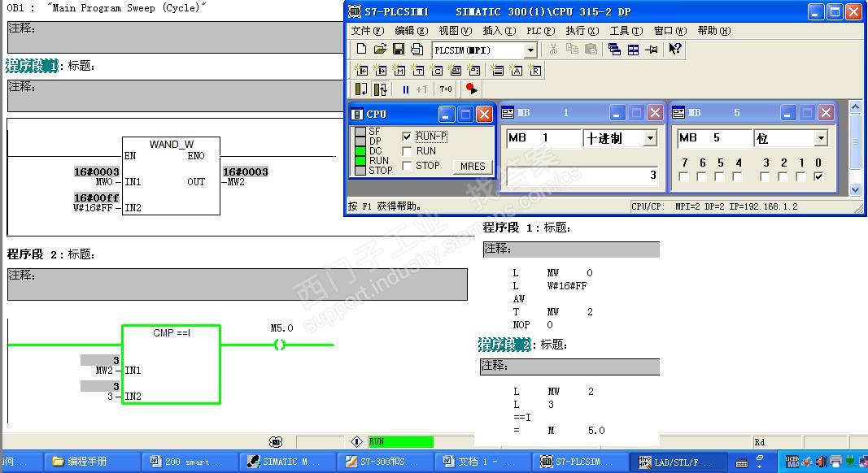868x473 pixels.
Task: Click the record/playback red dot icon
Action: [471, 89]
